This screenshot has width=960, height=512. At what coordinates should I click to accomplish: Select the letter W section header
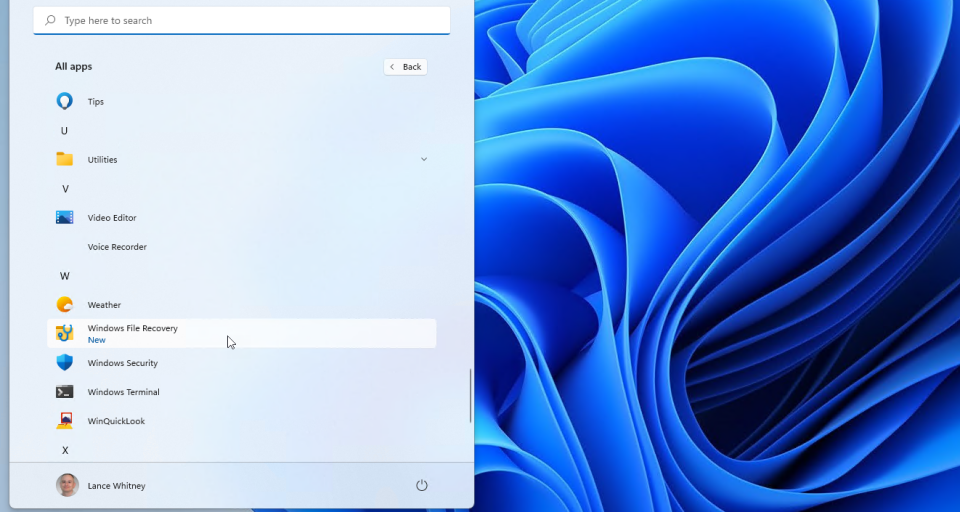tap(64, 276)
